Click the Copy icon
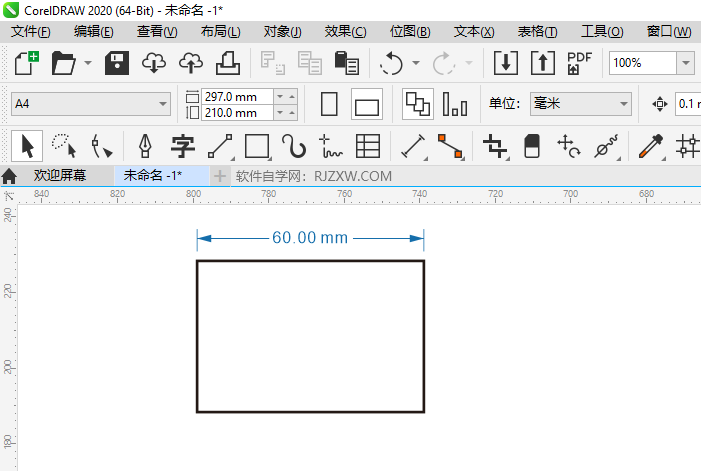The width and height of the screenshot is (701, 471). (x=310, y=63)
